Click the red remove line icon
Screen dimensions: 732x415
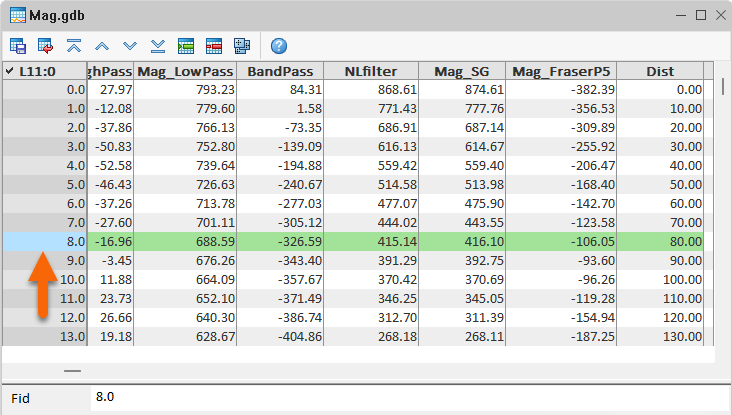pyautogui.click(x=214, y=46)
